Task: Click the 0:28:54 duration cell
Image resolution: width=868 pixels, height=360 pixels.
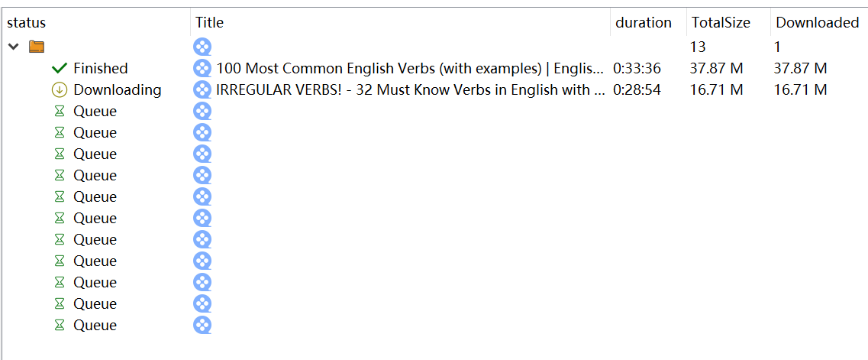Action: pos(637,89)
